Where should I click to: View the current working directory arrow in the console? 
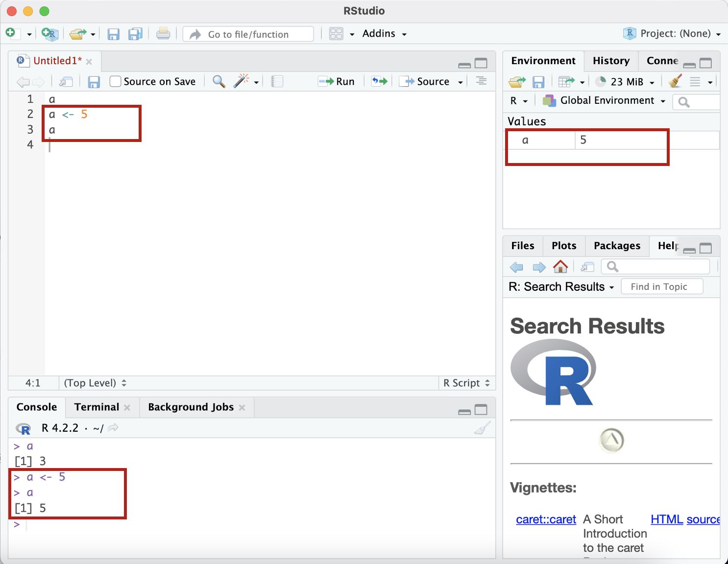113,428
